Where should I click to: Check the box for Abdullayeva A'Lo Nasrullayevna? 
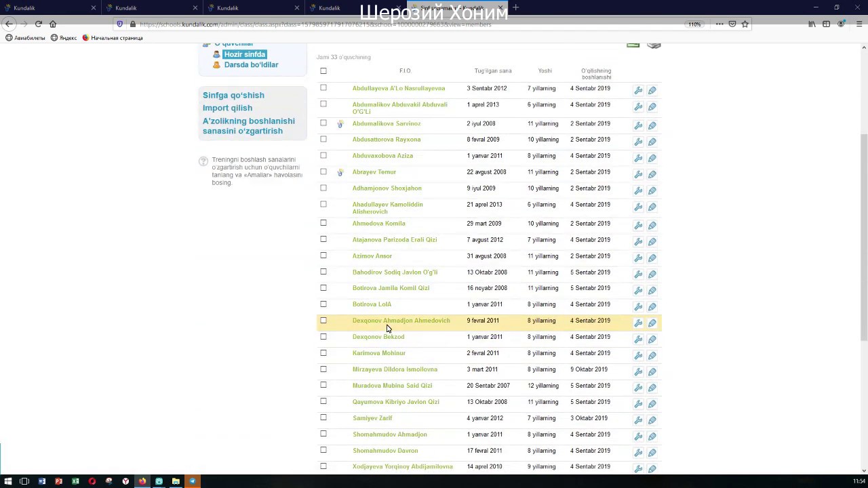pyautogui.click(x=323, y=88)
